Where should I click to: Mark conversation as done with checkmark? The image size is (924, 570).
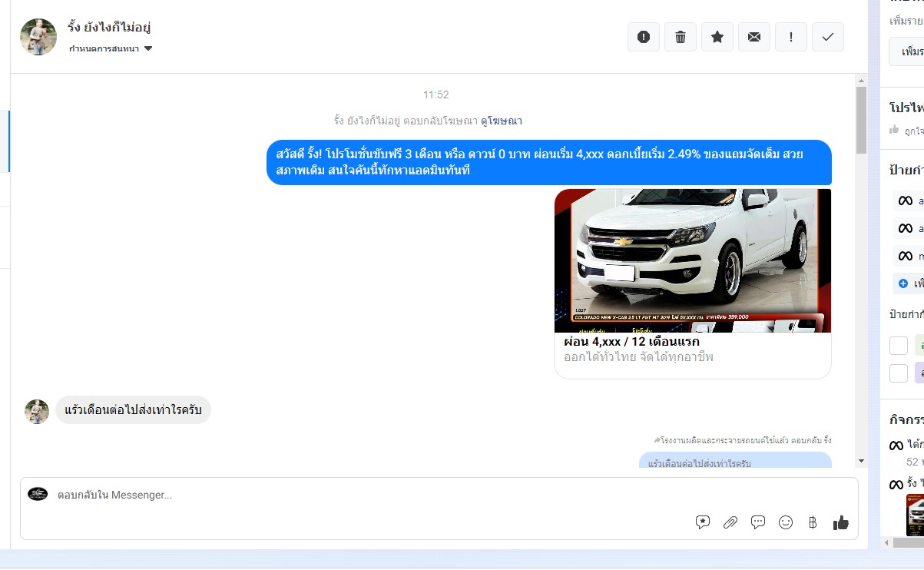point(828,37)
